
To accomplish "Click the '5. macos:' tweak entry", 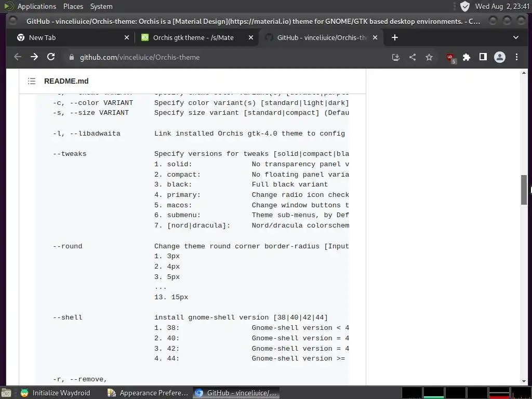I will pyautogui.click(x=173, y=205).
